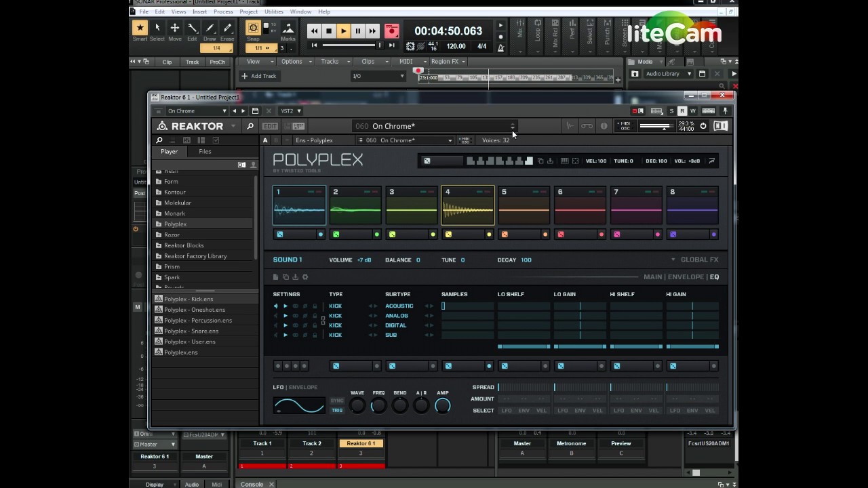Randomize sound slot 1 with dice icon
This screenshot has width=868, height=488.
pos(279,235)
